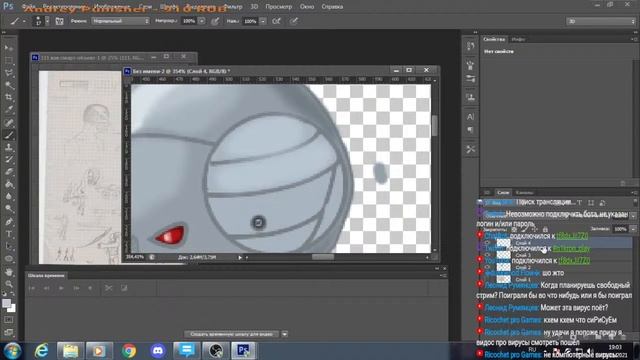Image resolution: width=640 pixels, height=360 pixels.
Task: Select the Lasso tool
Action: pyautogui.click(x=9, y=73)
